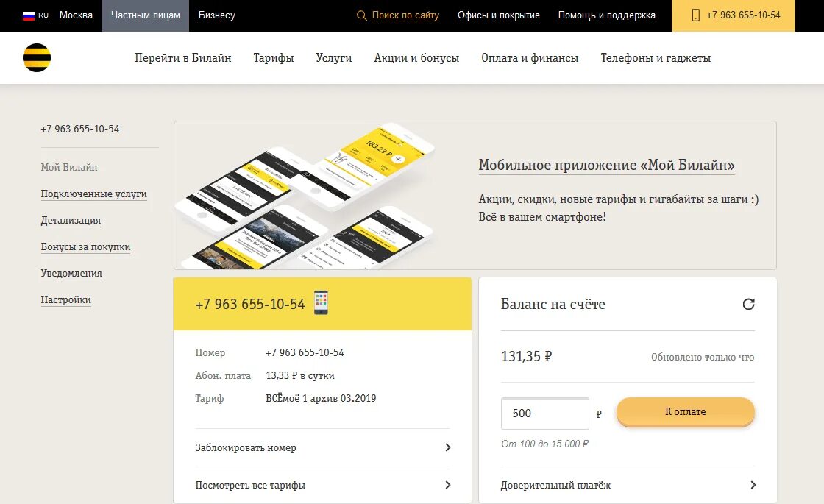Open the 'Тарифы' menu
The image size is (824, 504).
pyautogui.click(x=273, y=58)
